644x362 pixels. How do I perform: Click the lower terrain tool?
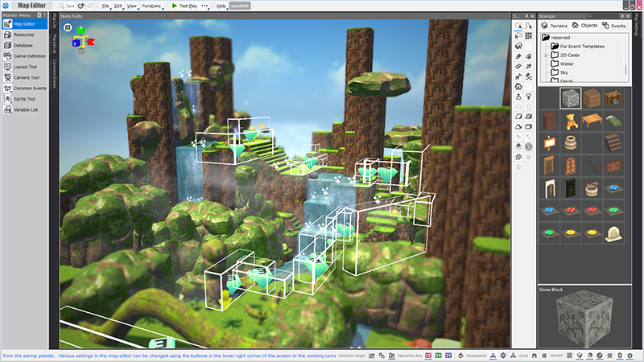pyautogui.click(x=529, y=97)
